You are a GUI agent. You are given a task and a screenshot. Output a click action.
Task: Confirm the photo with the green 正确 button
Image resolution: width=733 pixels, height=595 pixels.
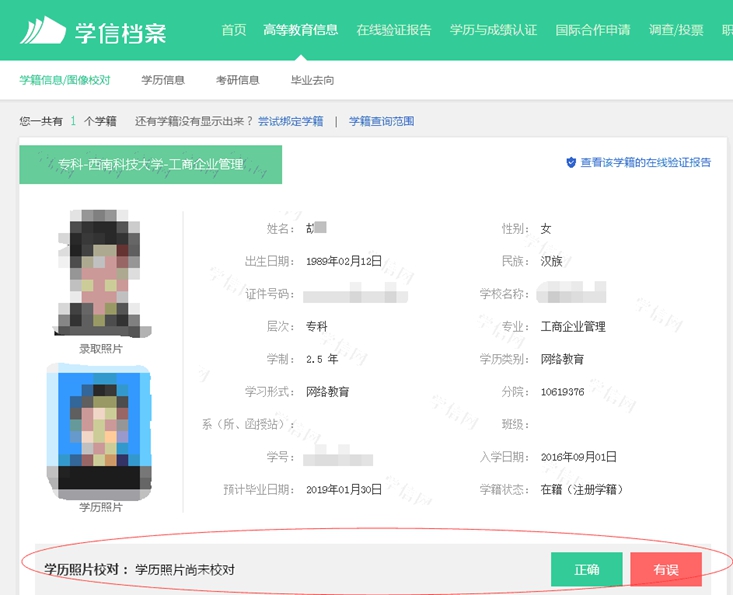point(587,569)
